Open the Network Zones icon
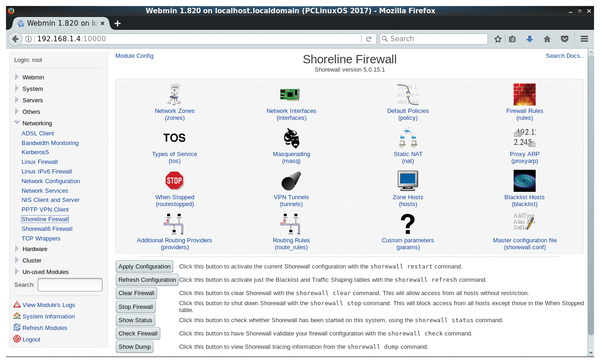 click(x=174, y=94)
